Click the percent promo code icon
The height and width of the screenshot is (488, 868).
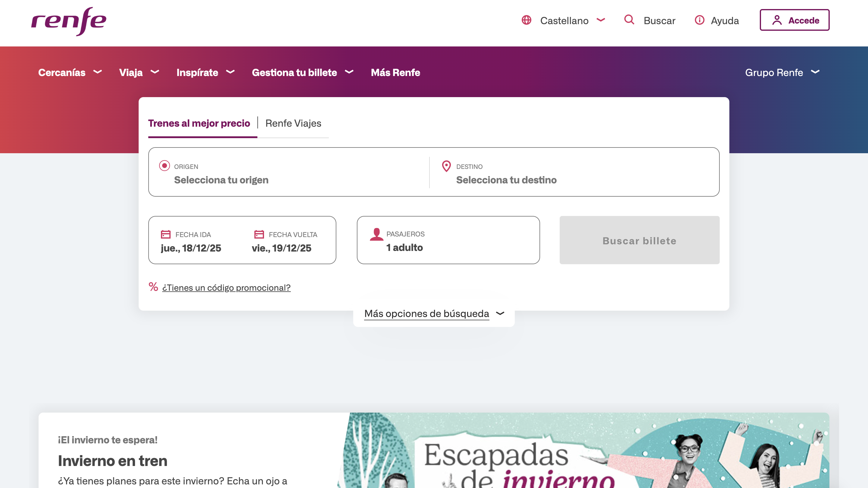click(153, 287)
